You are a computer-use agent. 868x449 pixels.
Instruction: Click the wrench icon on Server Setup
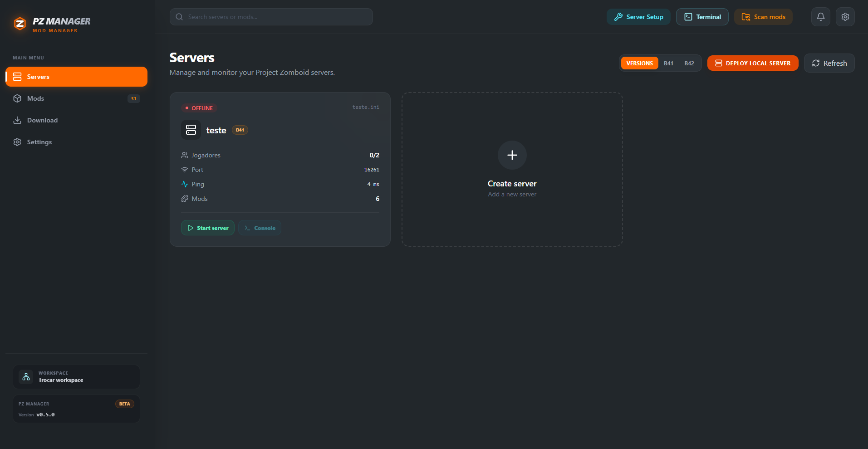point(618,17)
